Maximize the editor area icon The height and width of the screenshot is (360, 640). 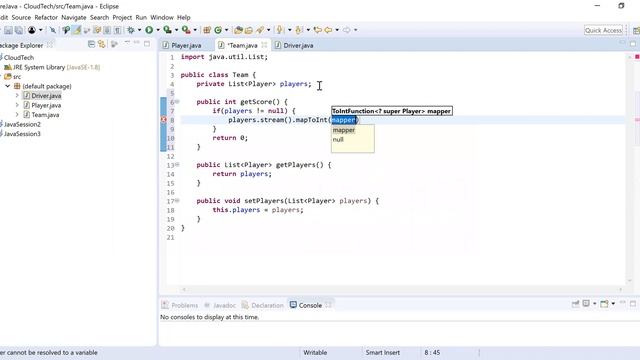point(633,43)
